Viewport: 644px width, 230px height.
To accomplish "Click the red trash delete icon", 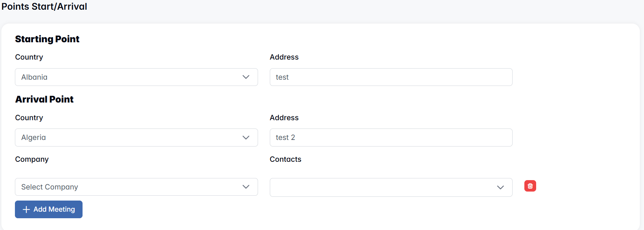I will pyautogui.click(x=530, y=186).
